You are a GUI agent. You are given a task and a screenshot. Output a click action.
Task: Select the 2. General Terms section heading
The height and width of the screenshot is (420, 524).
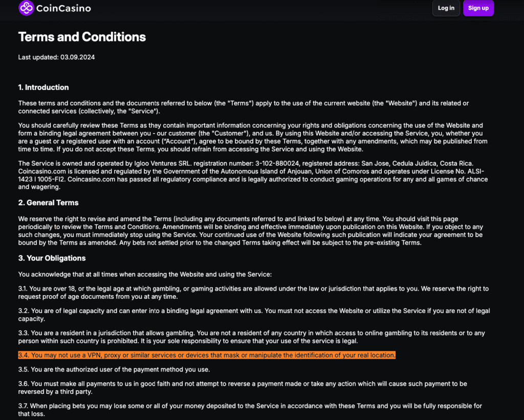(48, 203)
